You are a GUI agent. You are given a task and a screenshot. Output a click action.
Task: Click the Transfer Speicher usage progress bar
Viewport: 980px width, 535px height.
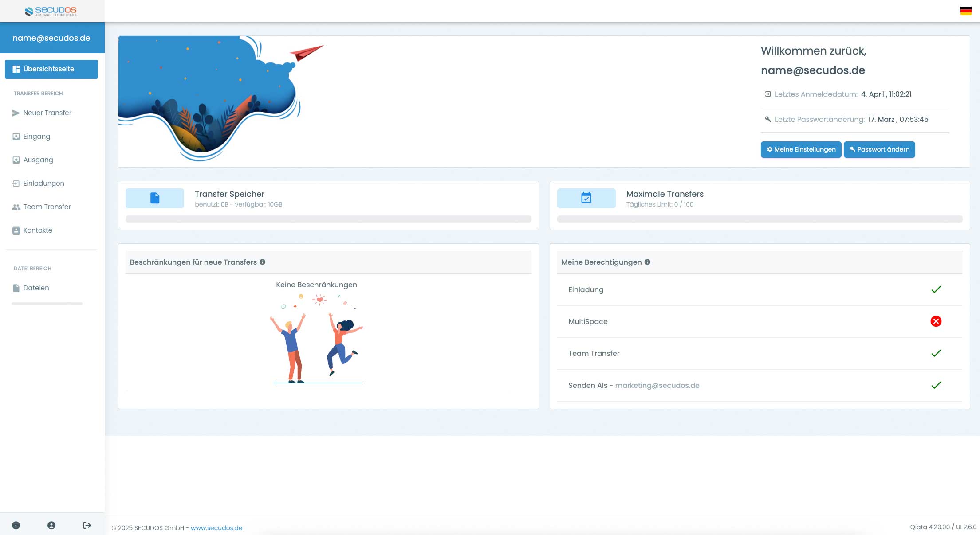(328, 219)
